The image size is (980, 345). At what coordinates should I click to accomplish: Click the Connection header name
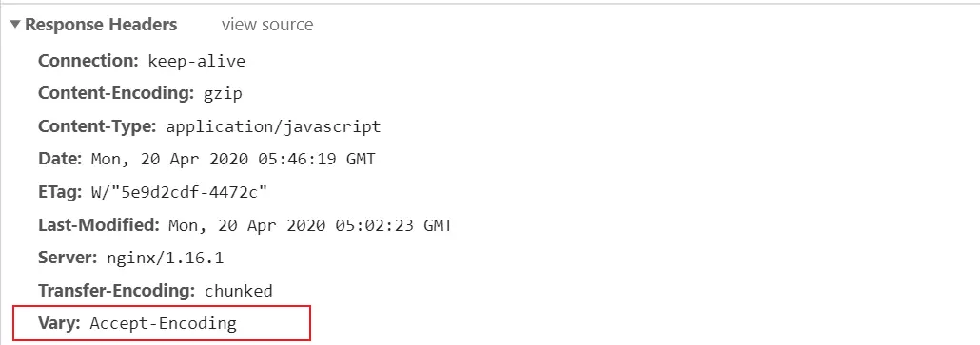(88, 61)
